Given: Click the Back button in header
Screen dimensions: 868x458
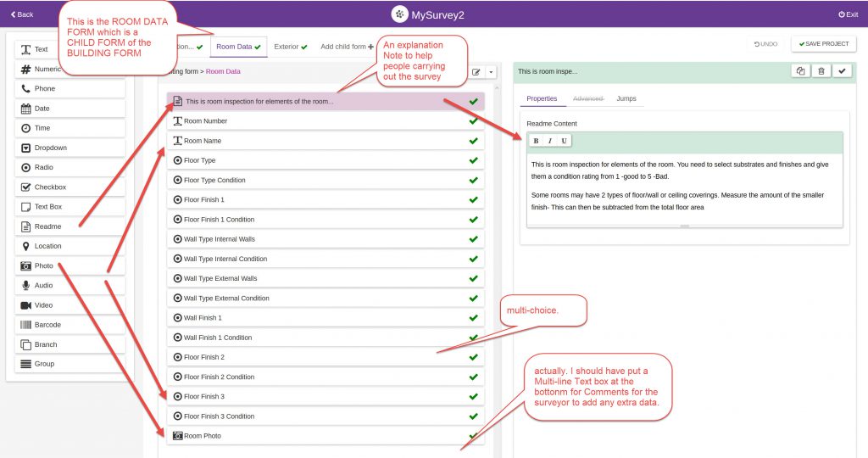Looking at the screenshot, I should [22, 14].
